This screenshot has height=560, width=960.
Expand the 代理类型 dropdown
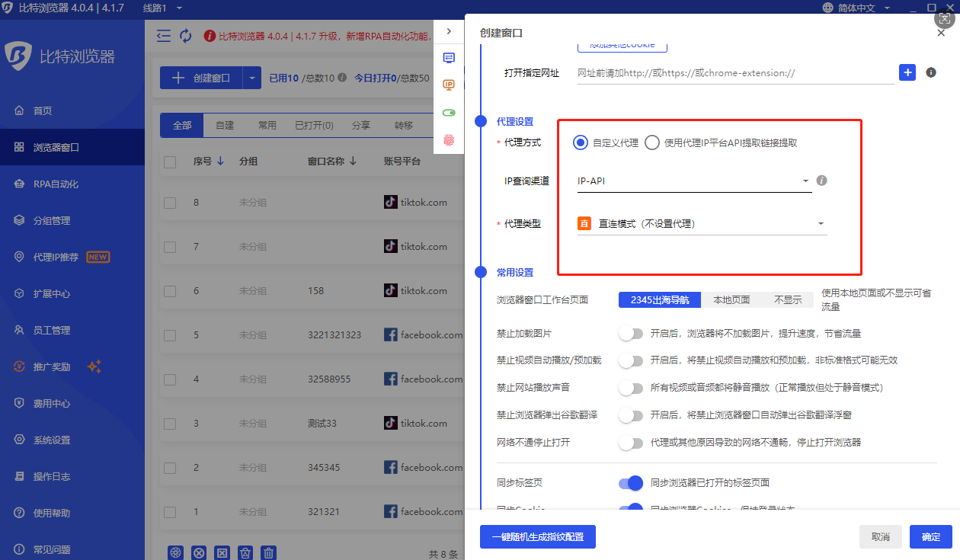(x=701, y=224)
